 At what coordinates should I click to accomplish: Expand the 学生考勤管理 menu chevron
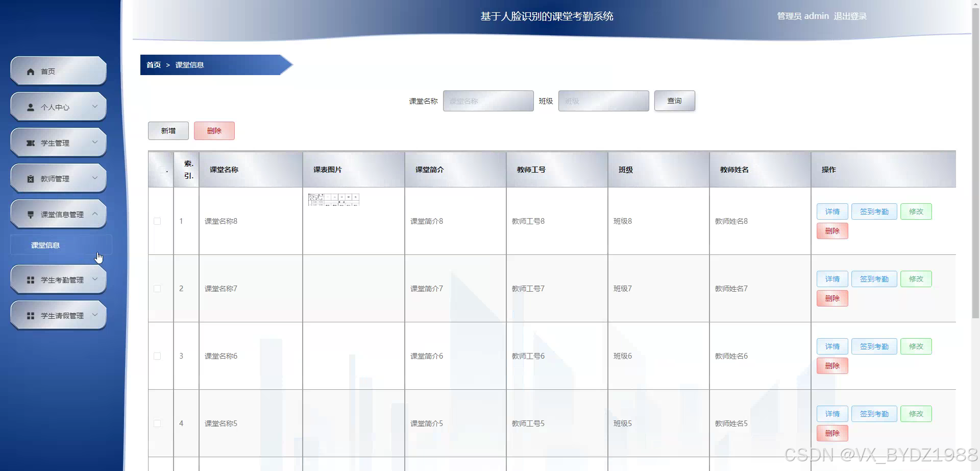[x=95, y=279]
